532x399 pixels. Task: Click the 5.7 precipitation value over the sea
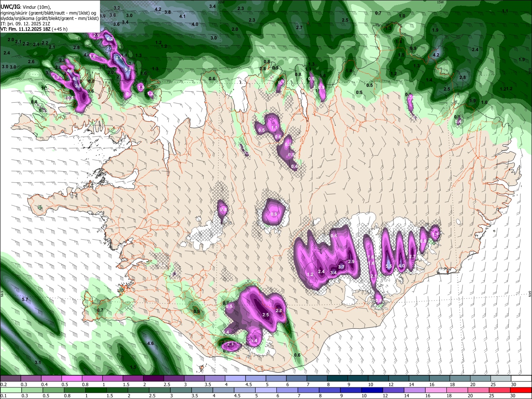(x=25, y=299)
